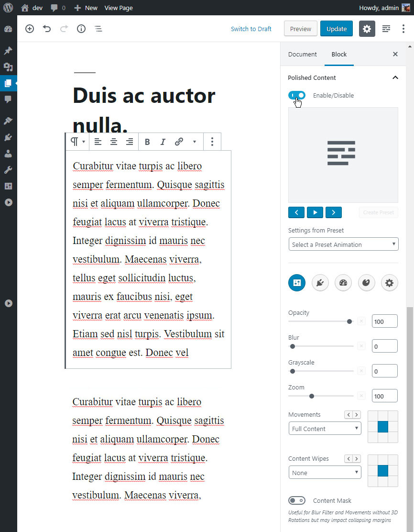Adjust the Zoom slider
Viewport: 414px width, 532px height.
[321, 396]
